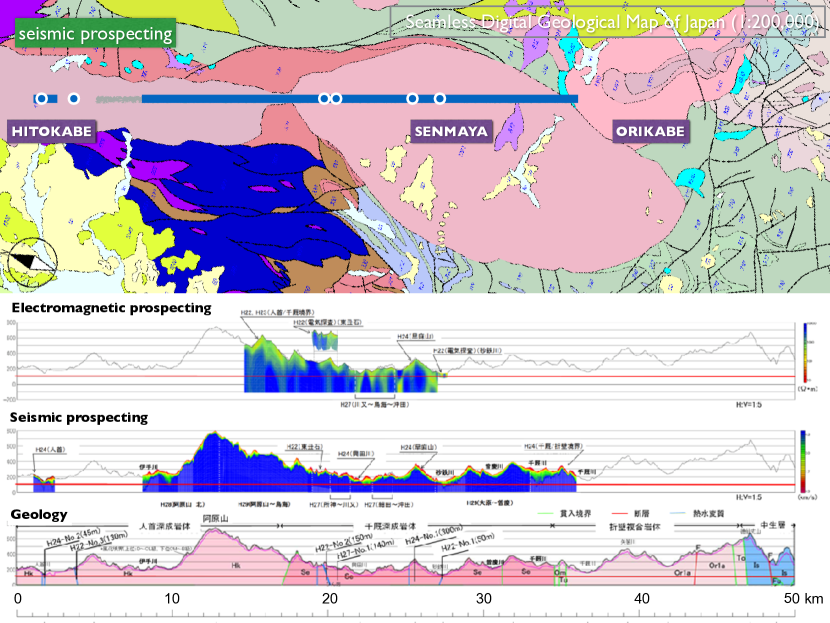Click the green 'seismic prospecting' label
The image size is (830, 623).
click(95, 33)
